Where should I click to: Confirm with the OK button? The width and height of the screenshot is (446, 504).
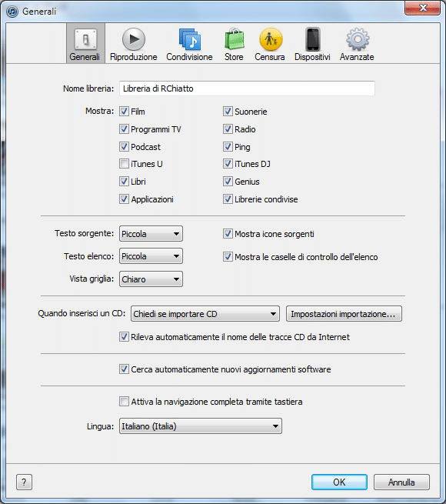(x=339, y=482)
